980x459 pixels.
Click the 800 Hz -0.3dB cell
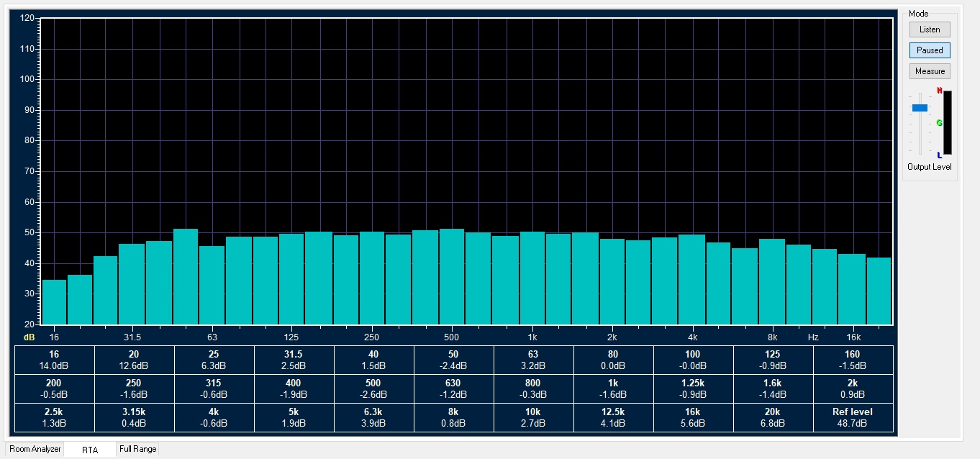533,388
